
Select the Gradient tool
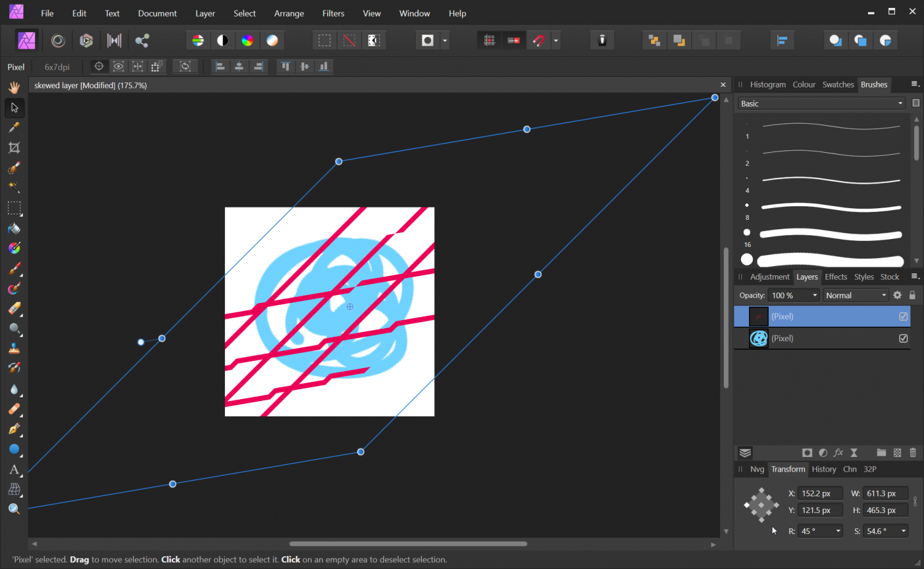tap(14, 248)
